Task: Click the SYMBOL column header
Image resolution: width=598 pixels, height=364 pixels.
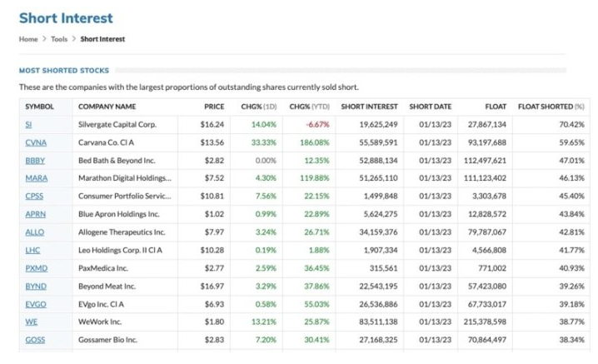Action: (x=39, y=107)
